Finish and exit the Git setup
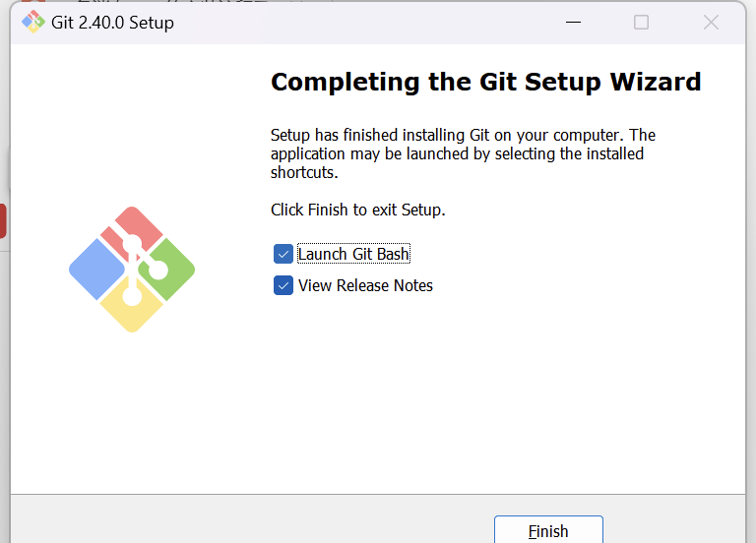This screenshot has height=543, width=756. tap(548, 531)
